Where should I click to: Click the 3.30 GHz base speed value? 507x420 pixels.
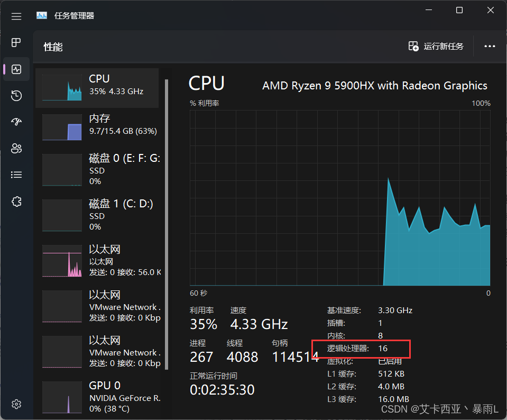(x=395, y=311)
